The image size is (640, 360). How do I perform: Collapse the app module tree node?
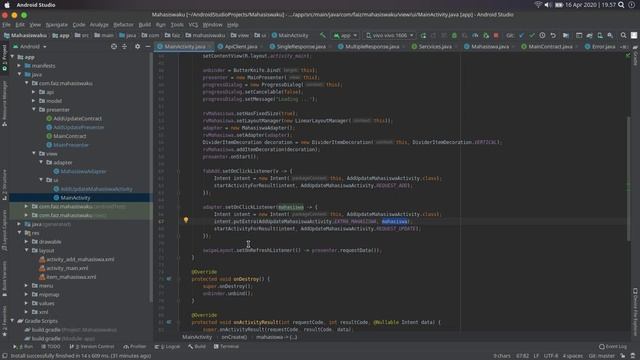click(x=13, y=57)
